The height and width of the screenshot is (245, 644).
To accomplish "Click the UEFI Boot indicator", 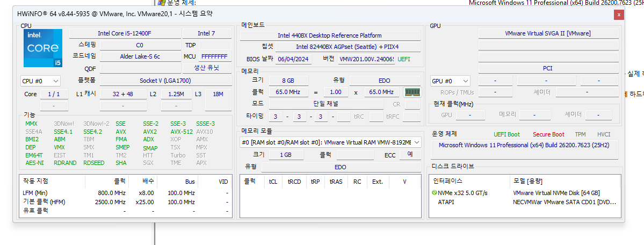I will (x=506, y=134).
